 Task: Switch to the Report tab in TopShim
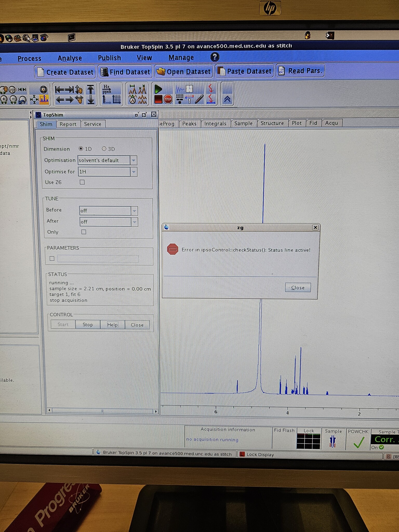pos(68,124)
